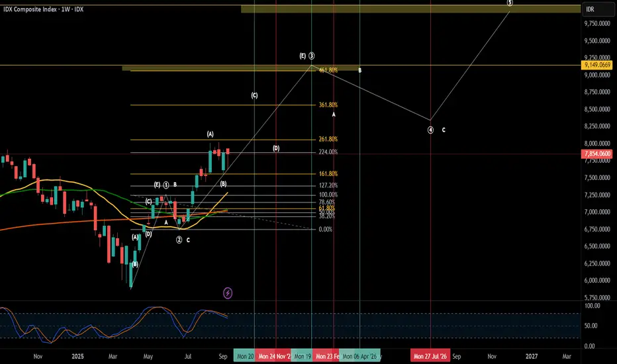Select the 224.00% Fibonacci level label
This screenshot has width=617, height=364.
click(x=328, y=152)
